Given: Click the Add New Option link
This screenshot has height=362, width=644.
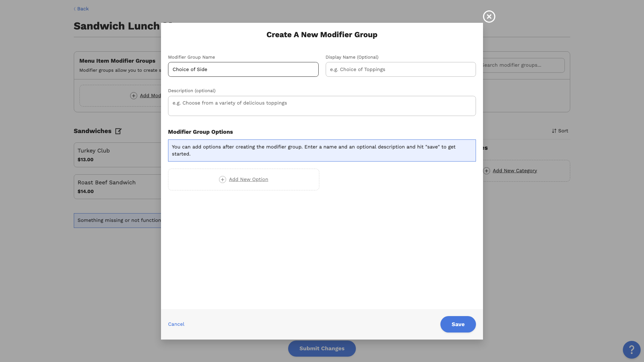Looking at the screenshot, I should (x=249, y=179).
